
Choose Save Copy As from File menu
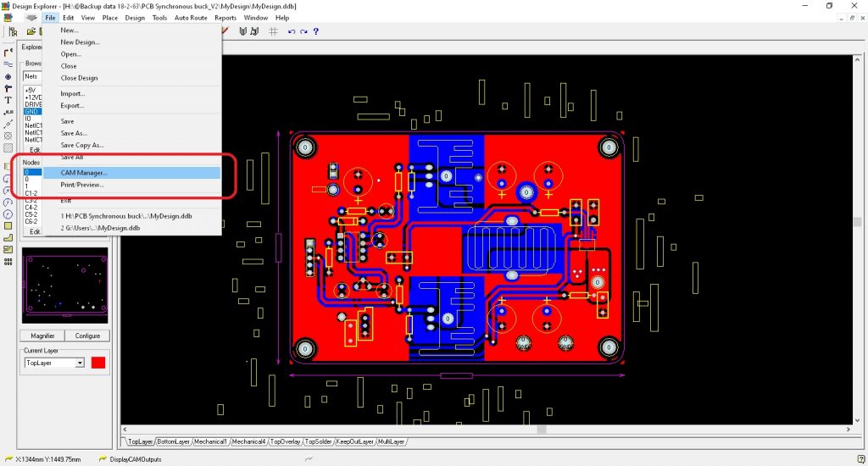pos(132,145)
